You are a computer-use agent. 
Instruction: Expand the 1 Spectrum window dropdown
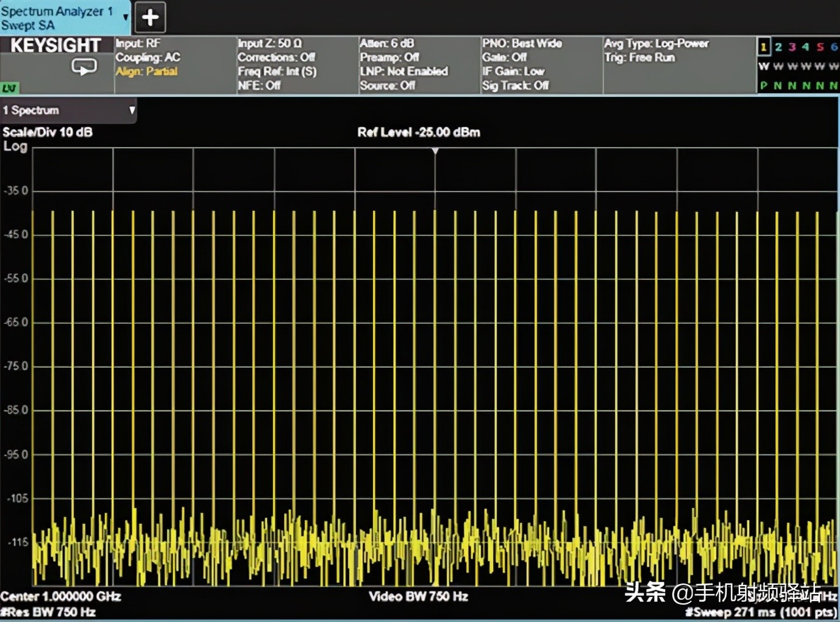132,110
